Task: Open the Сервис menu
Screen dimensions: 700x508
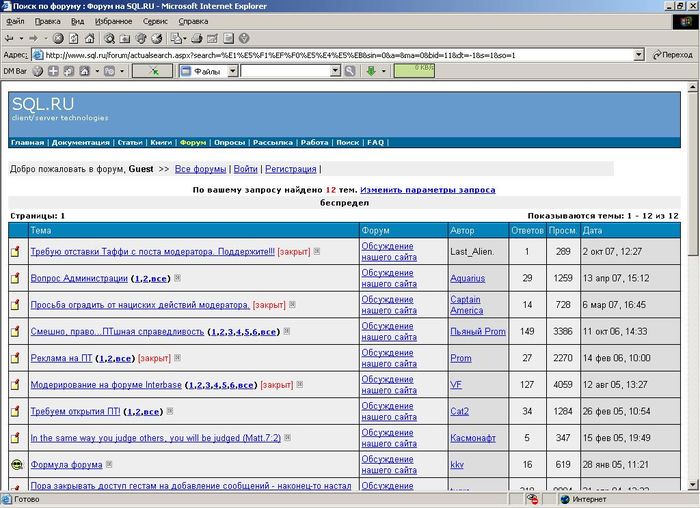Action: pos(155,20)
